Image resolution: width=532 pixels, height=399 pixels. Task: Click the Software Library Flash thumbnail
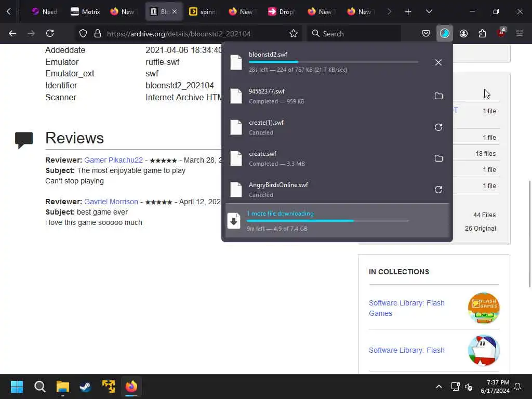click(x=484, y=351)
